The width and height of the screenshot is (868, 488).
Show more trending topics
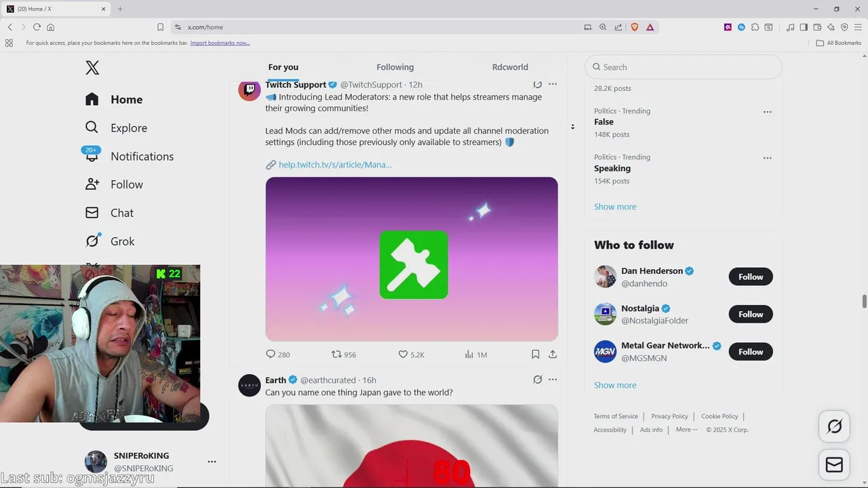tap(615, 207)
